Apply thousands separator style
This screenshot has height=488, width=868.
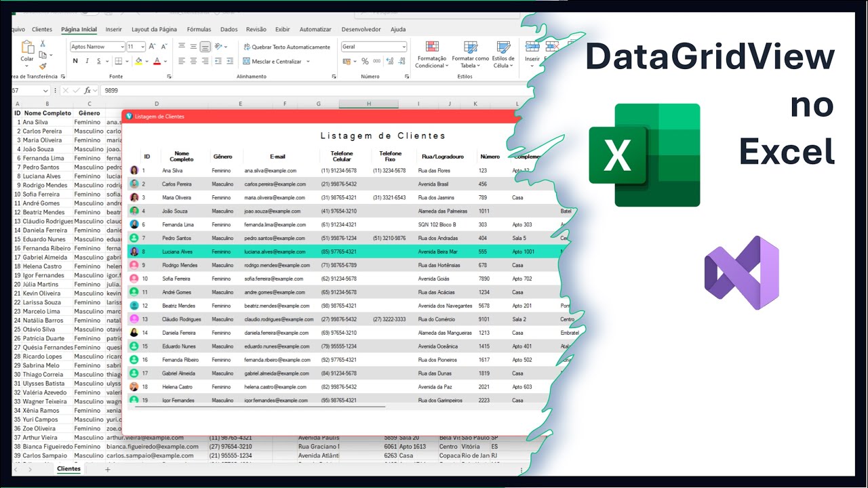[x=376, y=61]
